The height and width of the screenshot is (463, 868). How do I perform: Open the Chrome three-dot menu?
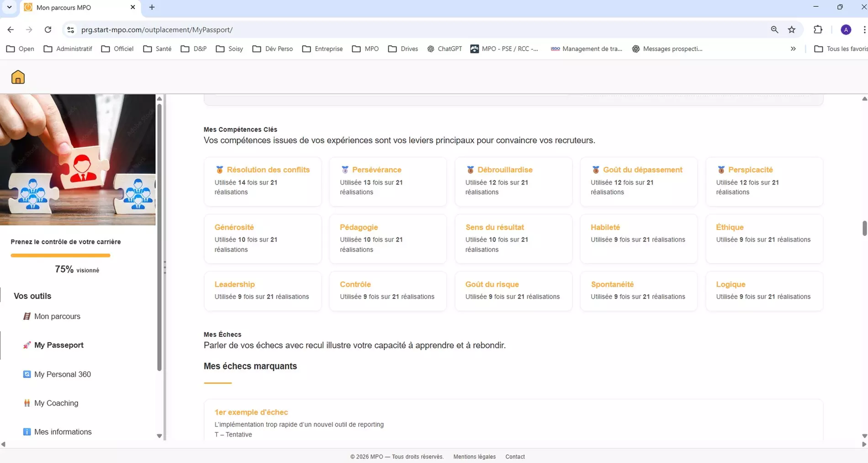(864, 29)
